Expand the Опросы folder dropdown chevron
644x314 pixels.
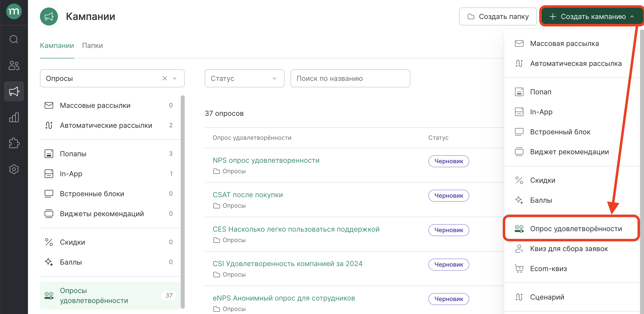click(x=175, y=78)
